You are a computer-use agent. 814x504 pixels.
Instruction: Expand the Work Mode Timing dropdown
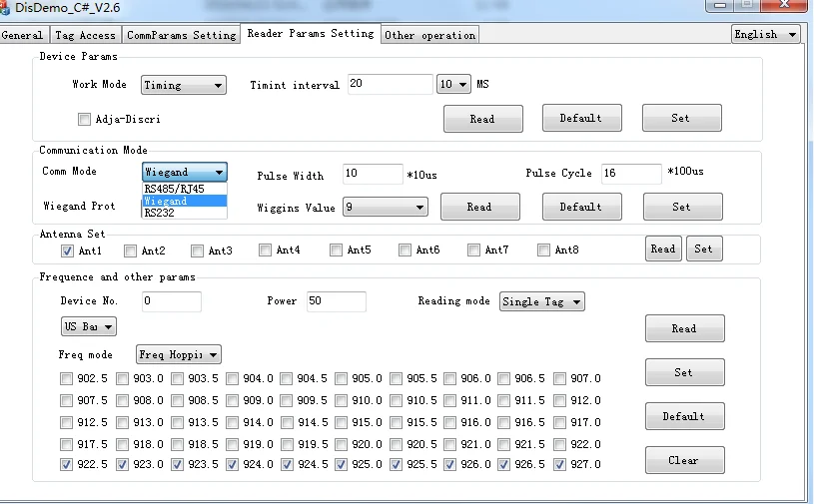[x=183, y=85]
